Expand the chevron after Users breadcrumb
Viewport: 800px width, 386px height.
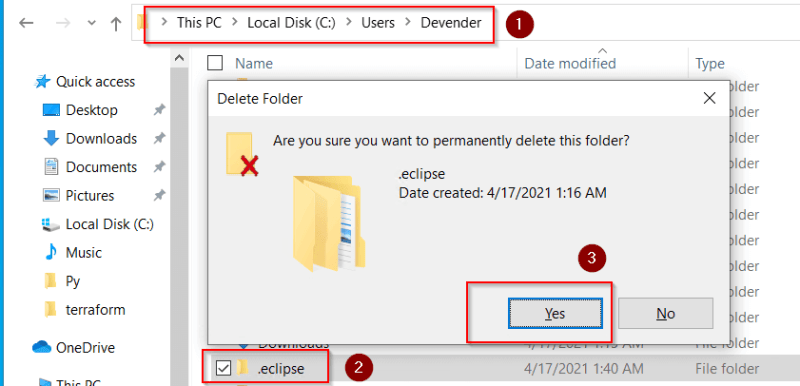408,23
